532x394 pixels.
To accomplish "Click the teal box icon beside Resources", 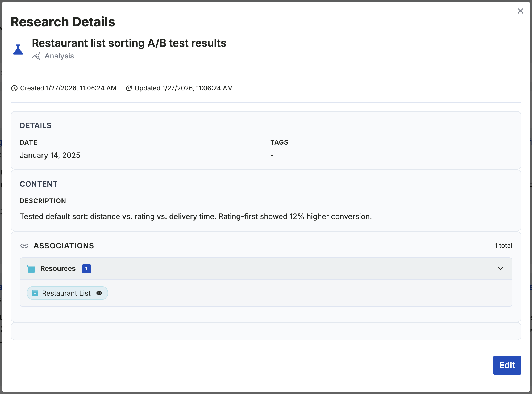I will [31, 269].
